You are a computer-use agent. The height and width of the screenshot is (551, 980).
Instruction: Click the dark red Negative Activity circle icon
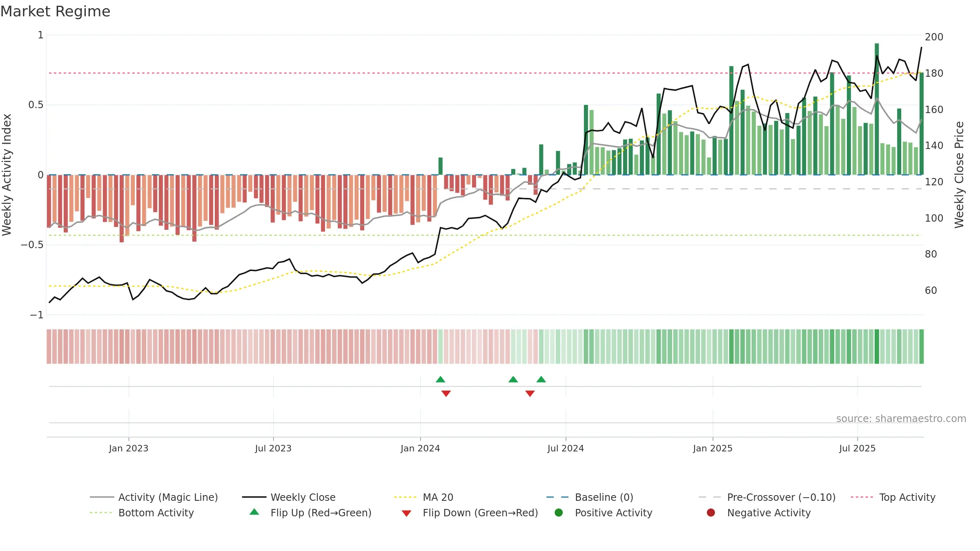click(711, 513)
